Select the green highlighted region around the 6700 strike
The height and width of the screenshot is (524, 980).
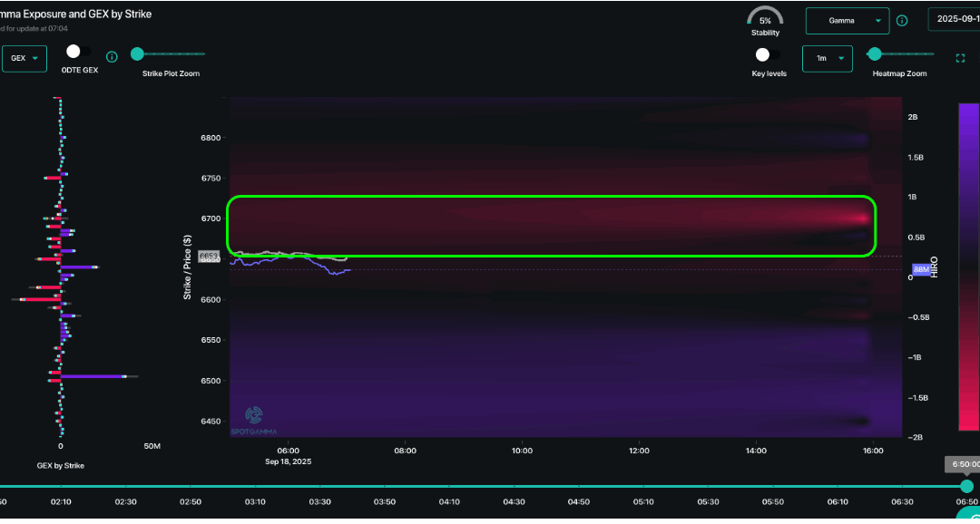tap(552, 227)
